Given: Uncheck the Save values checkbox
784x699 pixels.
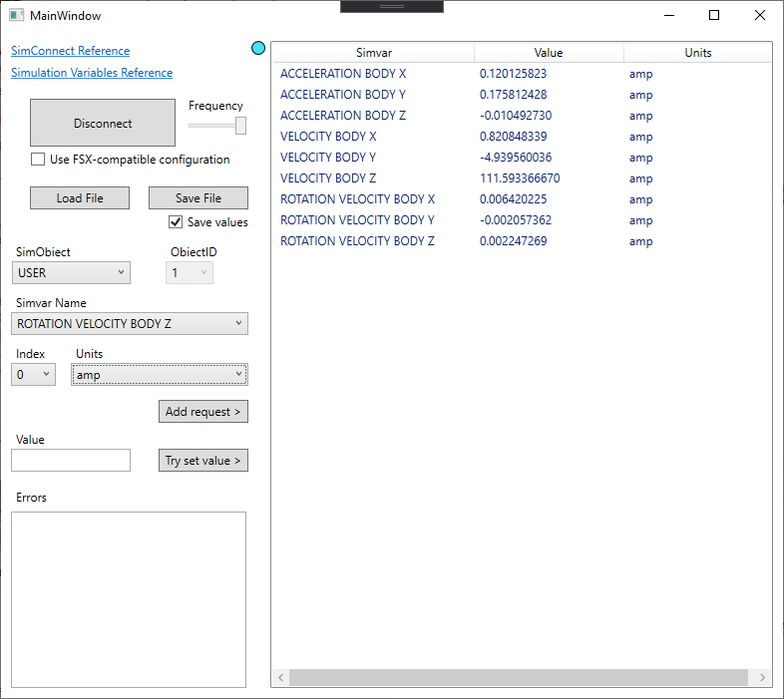Looking at the screenshot, I should [x=176, y=222].
